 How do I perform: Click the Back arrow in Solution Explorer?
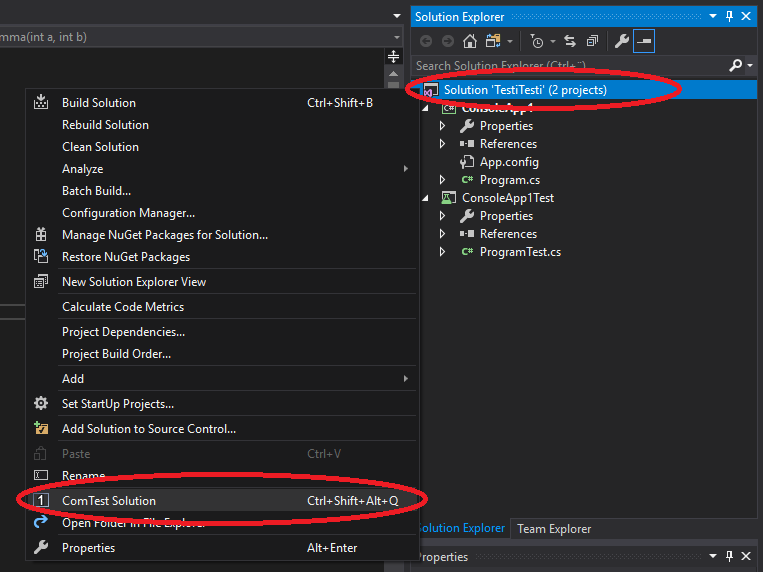pyautogui.click(x=426, y=41)
